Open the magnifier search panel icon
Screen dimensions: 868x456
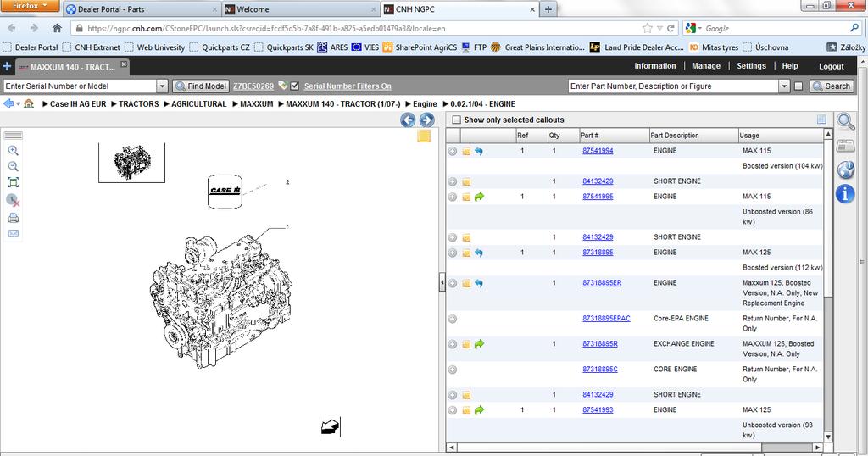tap(845, 120)
